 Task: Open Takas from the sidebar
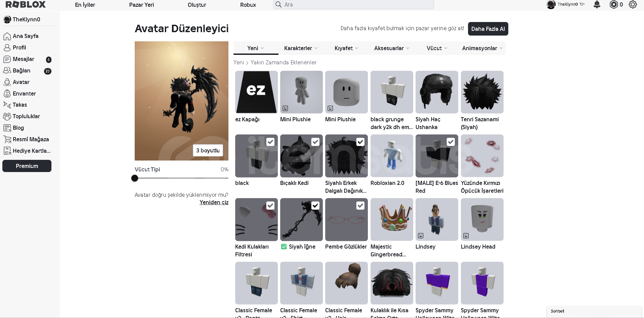(20, 105)
